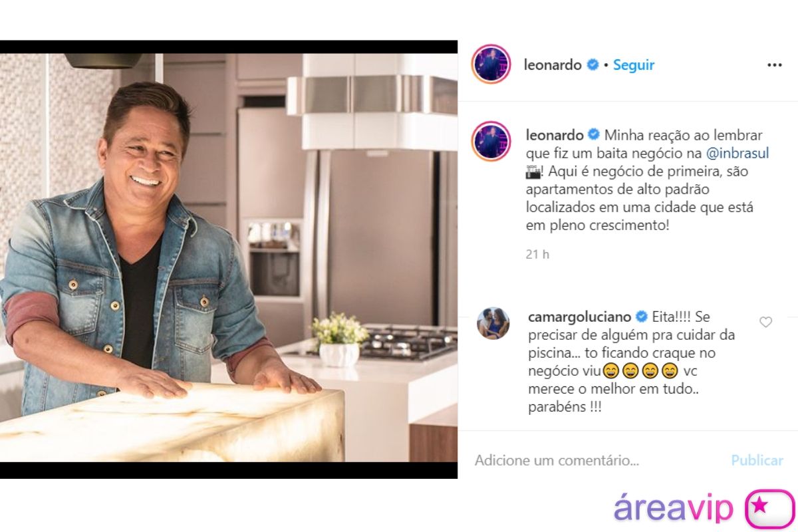The image size is (798, 532).
Task: Click the verified badge beside the header username
Action: coord(593,65)
